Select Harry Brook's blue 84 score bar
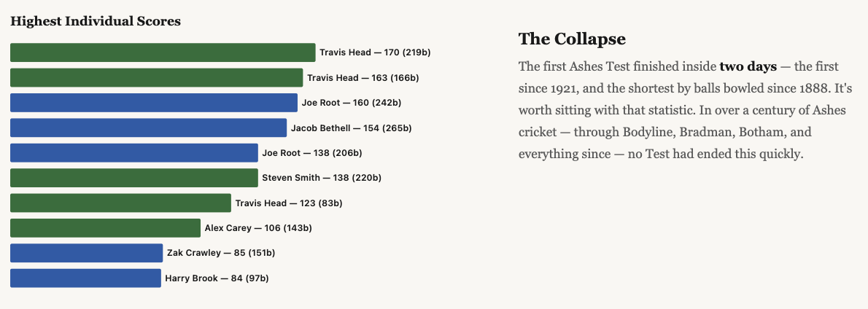The image size is (868, 309). point(85,278)
